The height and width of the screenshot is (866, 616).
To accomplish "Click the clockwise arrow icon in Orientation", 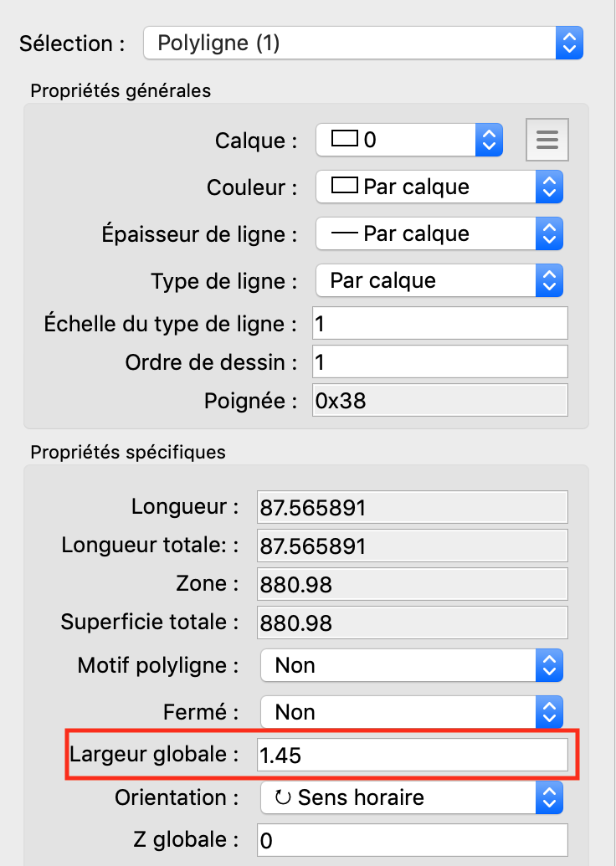I will tap(283, 798).
